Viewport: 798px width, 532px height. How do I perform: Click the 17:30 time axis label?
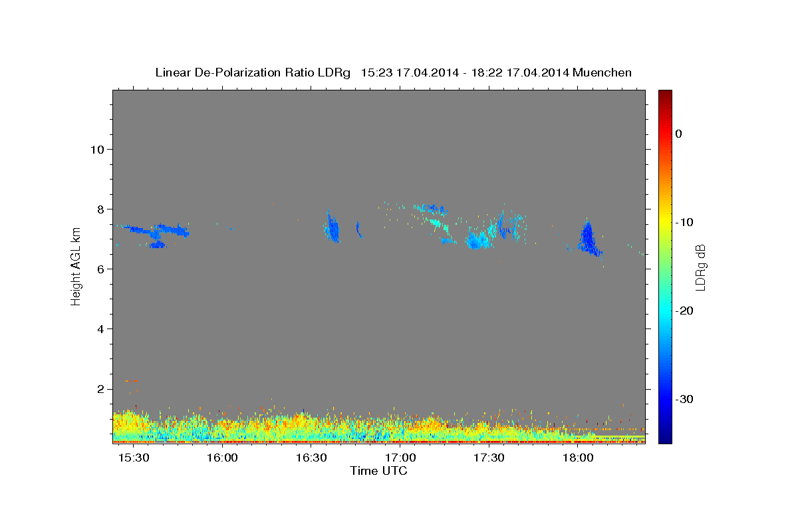(x=489, y=458)
